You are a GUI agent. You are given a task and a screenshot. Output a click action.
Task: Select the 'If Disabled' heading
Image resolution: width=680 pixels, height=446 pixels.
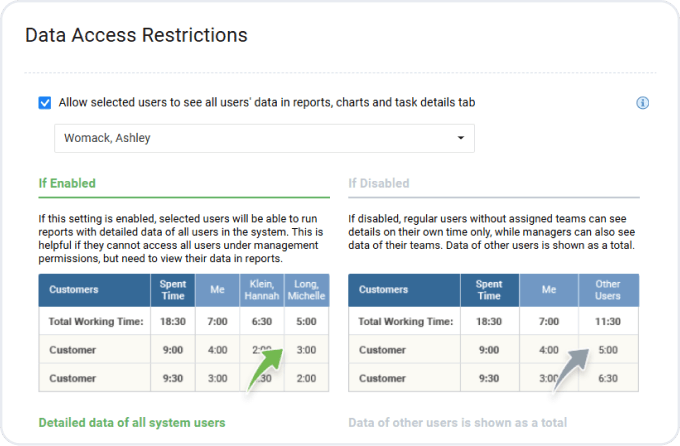click(x=379, y=184)
